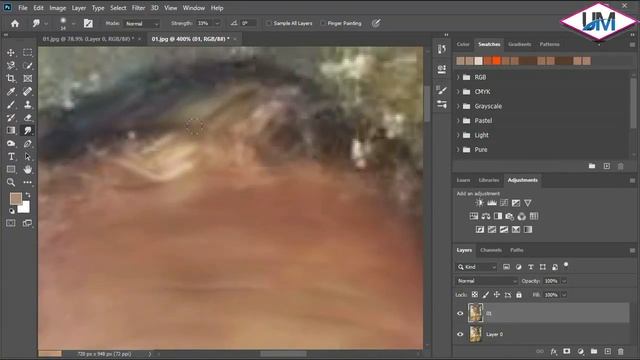This screenshot has height=360, width=640.
Task: Select the Clone Stamp tool
Action: 27,104
